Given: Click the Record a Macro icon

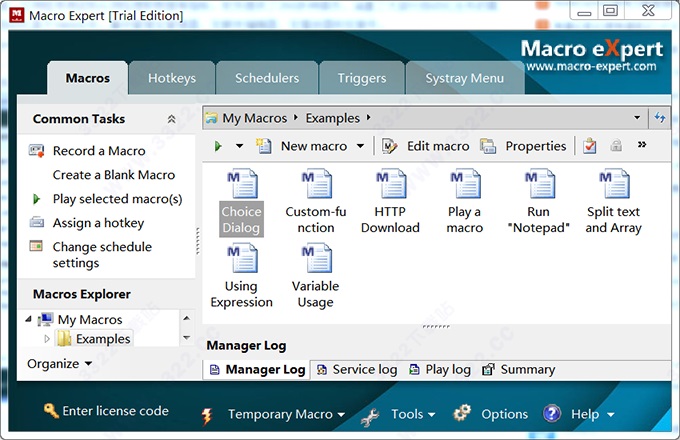Looking at the screenshot, I should (x=37, y=151).
